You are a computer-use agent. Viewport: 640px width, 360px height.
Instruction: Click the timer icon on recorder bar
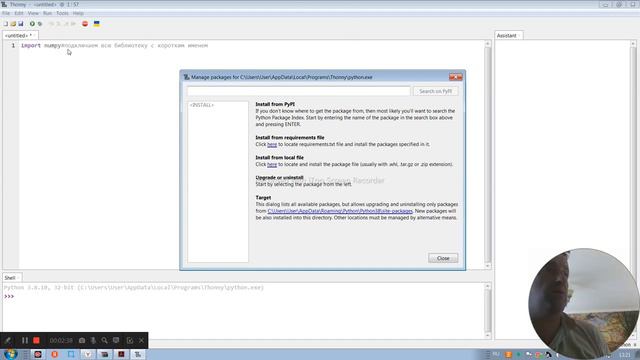click(x=130, y=340)
